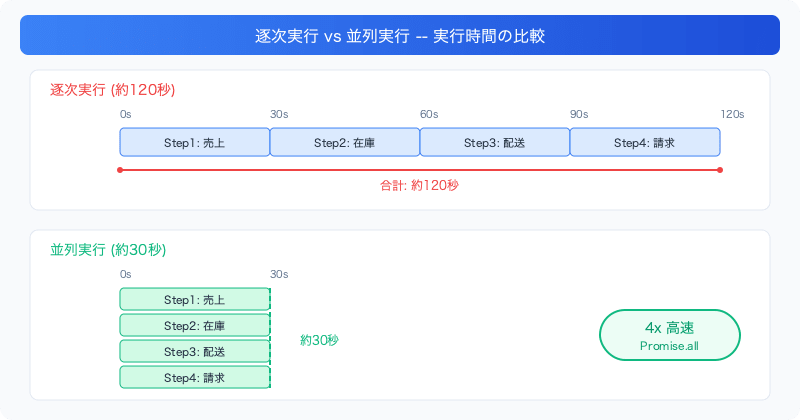This screenshot has width=800, height=420.
Task: Select the sequential Step3: 配送 blue block
Action: (494, 142)
